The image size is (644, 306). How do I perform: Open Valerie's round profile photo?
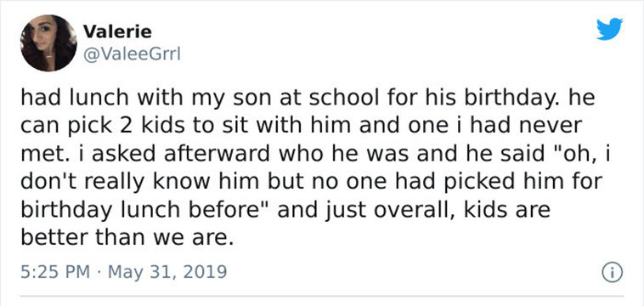(48, 42)
